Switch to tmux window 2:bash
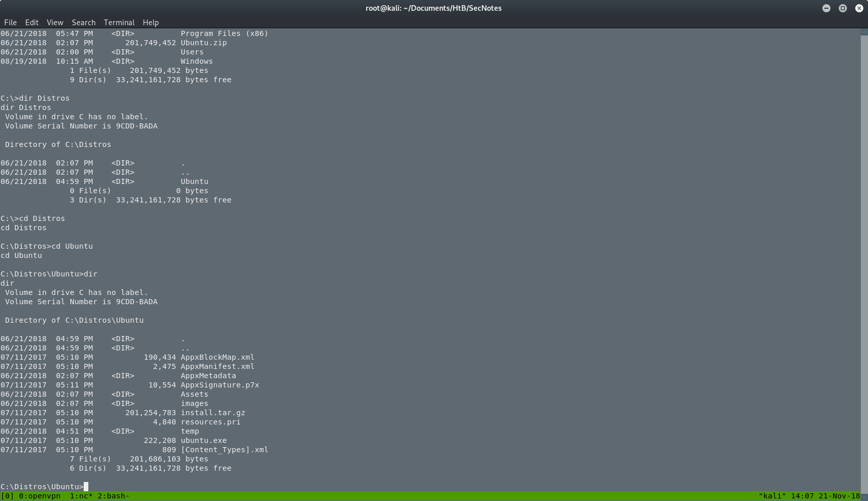 (x=113, y=496)
